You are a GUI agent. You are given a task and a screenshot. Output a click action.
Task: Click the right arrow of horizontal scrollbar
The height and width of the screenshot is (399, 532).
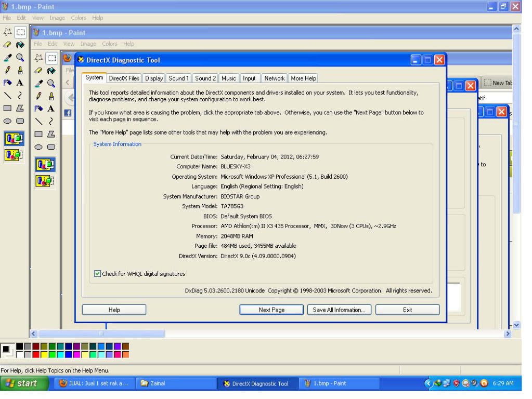(508, 334)
